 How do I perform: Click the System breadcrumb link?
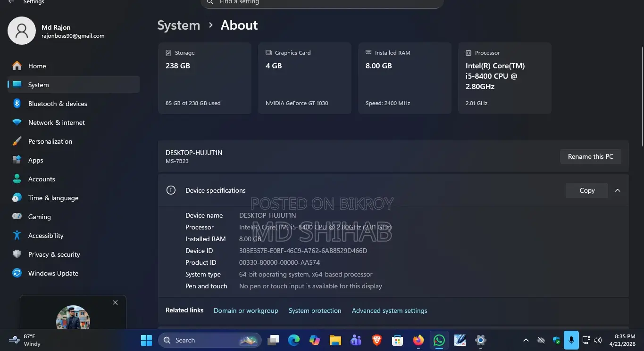(x=179, y=25)
